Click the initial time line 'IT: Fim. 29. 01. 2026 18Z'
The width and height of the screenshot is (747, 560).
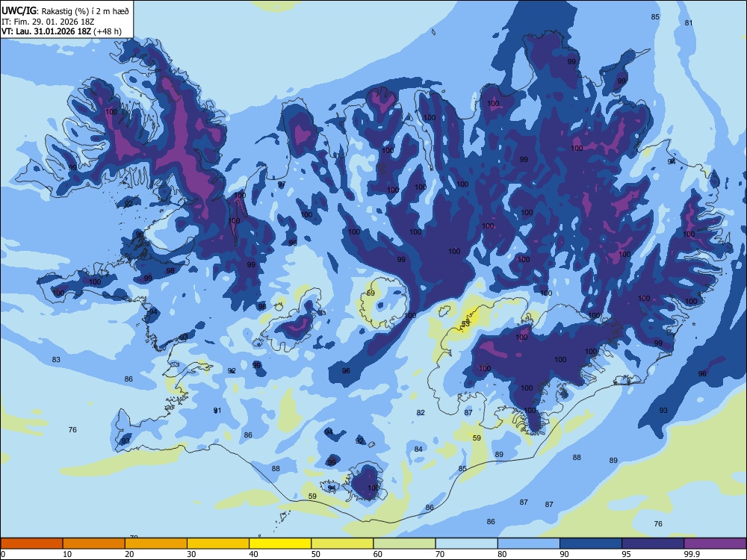point(46,22)
